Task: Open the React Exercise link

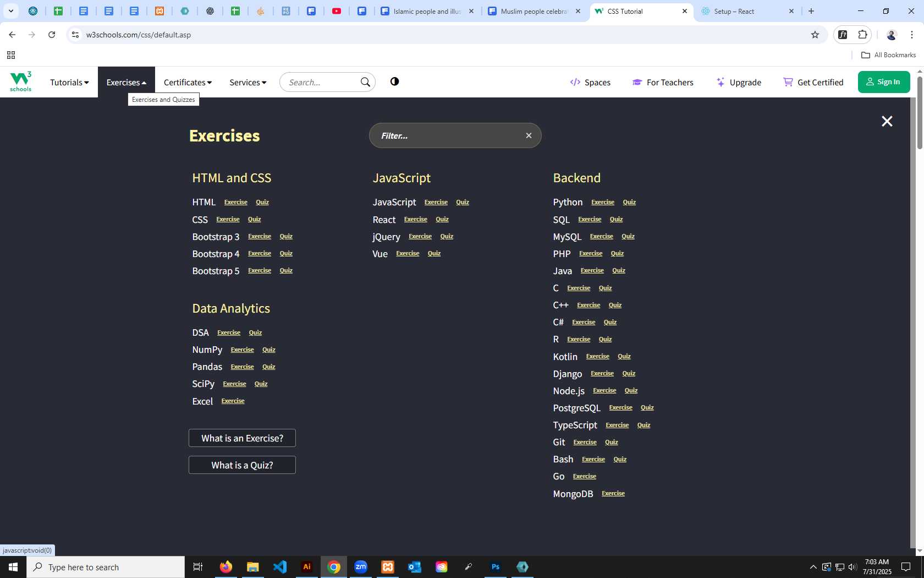Action: click(x=415, y=219)
